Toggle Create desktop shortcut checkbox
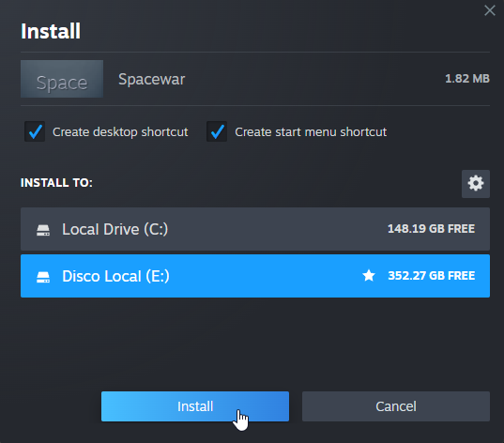The width and height of the screenshot is (504, 443). [x=35, y=131]
